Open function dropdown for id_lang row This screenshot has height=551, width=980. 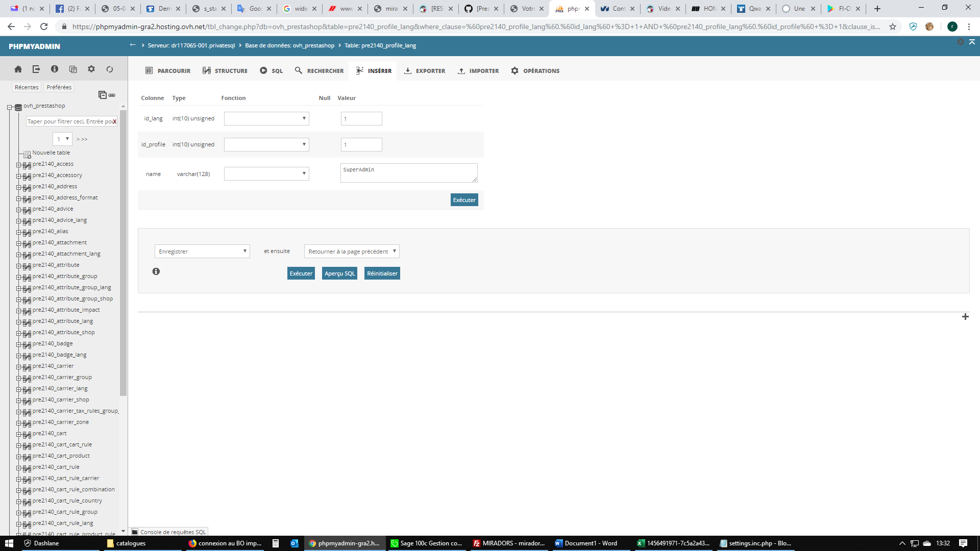coord(266,118)
